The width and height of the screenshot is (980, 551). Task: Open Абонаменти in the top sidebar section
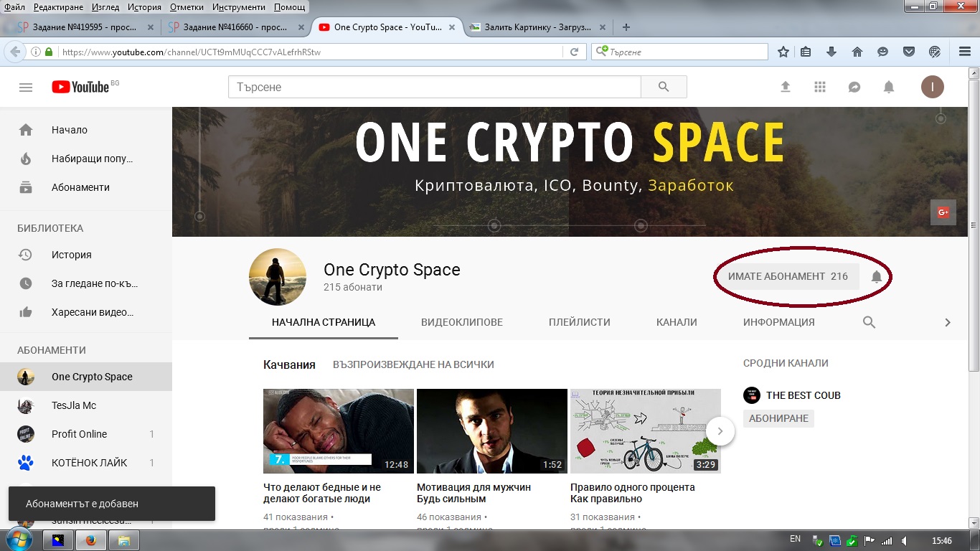[x=86, y=187]
